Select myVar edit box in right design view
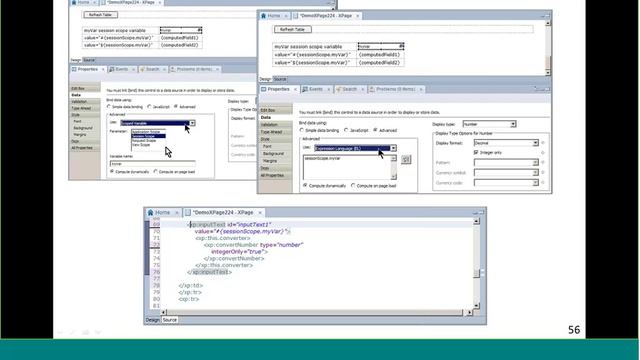Screen dimensions: 640x360 (x=381, y=46)
